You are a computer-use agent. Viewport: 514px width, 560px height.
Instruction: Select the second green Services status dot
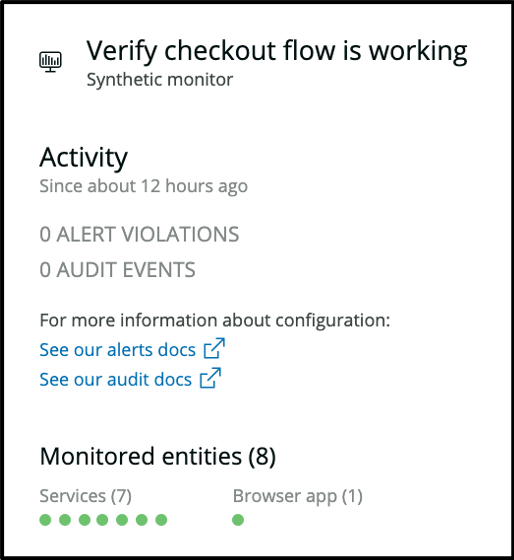[x=65, y=520]
